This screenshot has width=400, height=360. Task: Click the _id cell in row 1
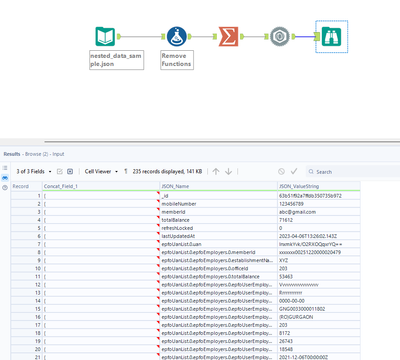219,196
